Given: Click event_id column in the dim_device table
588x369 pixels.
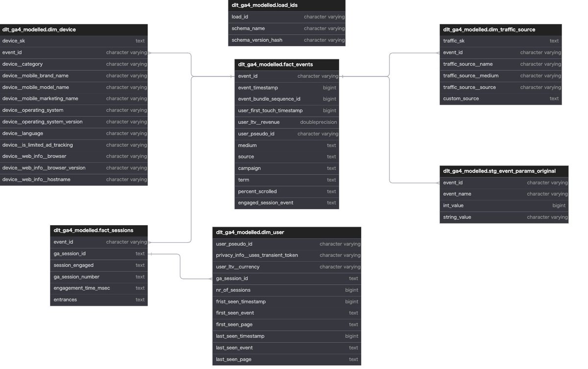Looking at the screenshot, I should tap(73, 52).
